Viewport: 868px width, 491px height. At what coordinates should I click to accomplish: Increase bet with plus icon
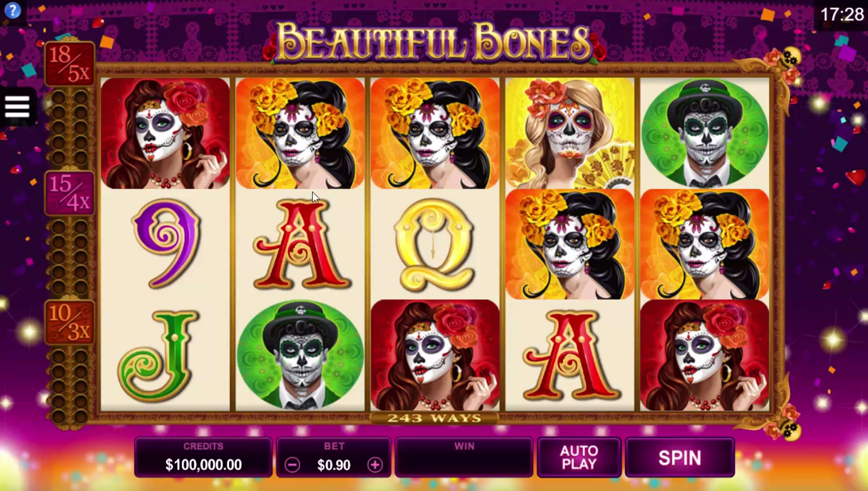tap(375, 465)
